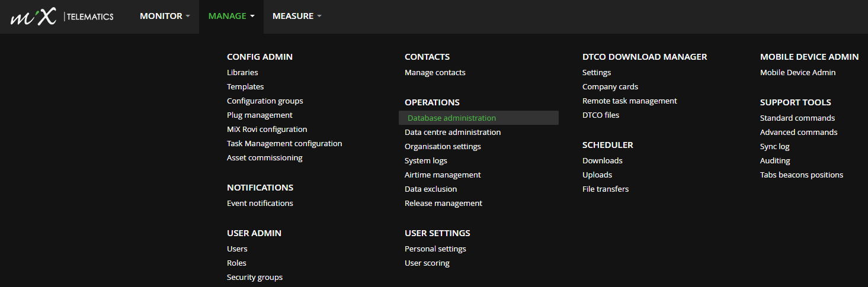Select Asset commissioning link
Image resolution: width=868 pixels, height=287 pixels.
(x=264, y=158)
